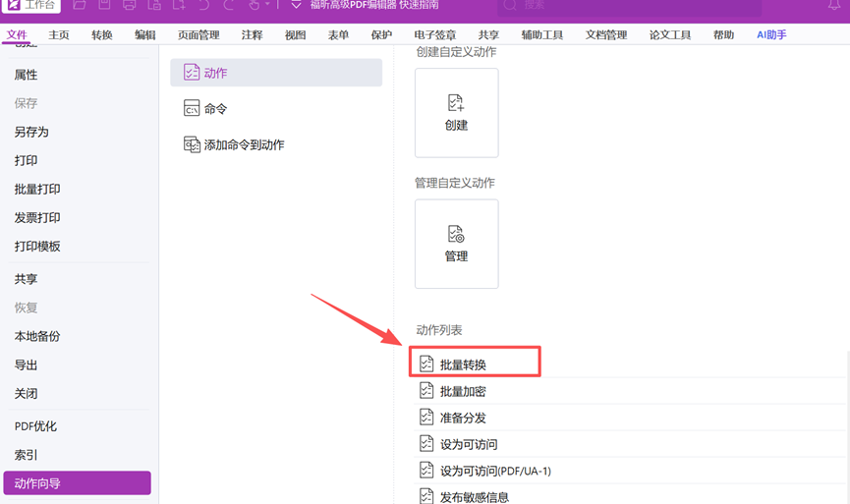Open the 发布敏感信息 action

474,496
